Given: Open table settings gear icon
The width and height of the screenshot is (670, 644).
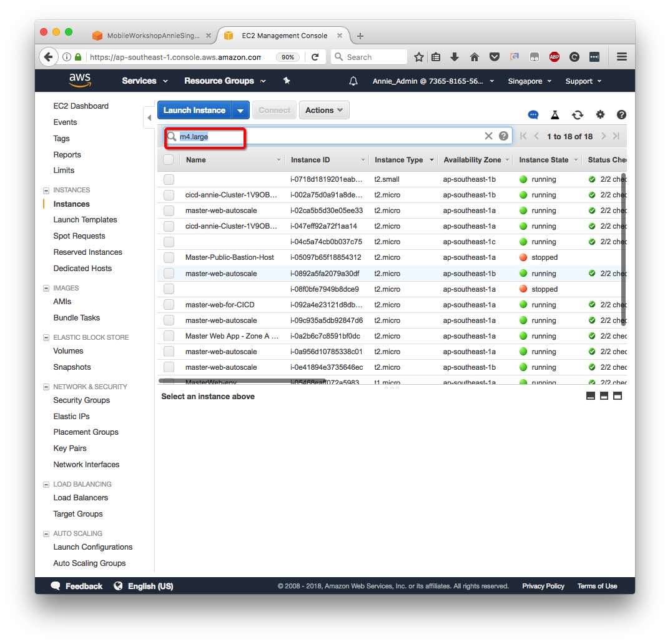Looking at the screenshot, I should click(x=600, y=114).
